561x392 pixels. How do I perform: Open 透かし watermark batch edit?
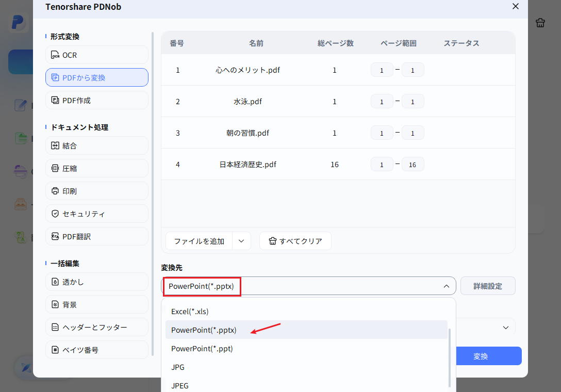point(96,282)
